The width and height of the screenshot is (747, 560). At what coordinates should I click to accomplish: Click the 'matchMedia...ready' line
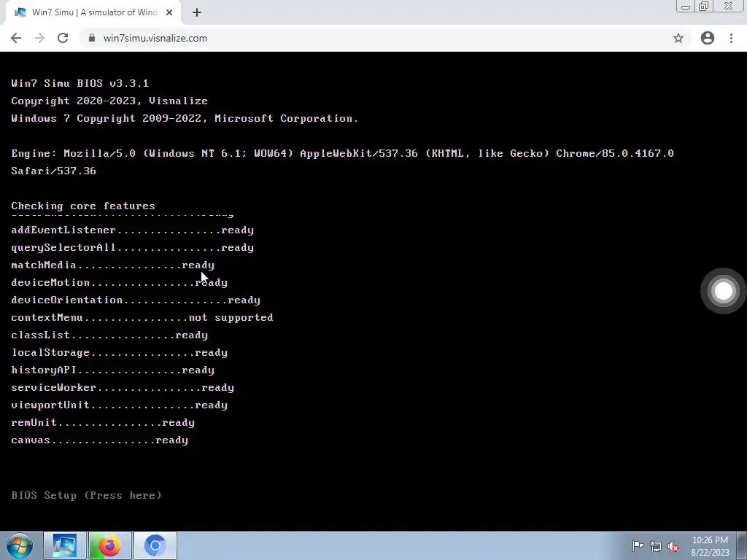[113, 265]
